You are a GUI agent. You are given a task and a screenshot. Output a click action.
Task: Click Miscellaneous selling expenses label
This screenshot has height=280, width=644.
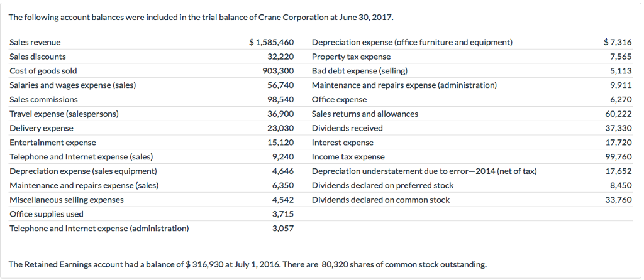[67, 200]
